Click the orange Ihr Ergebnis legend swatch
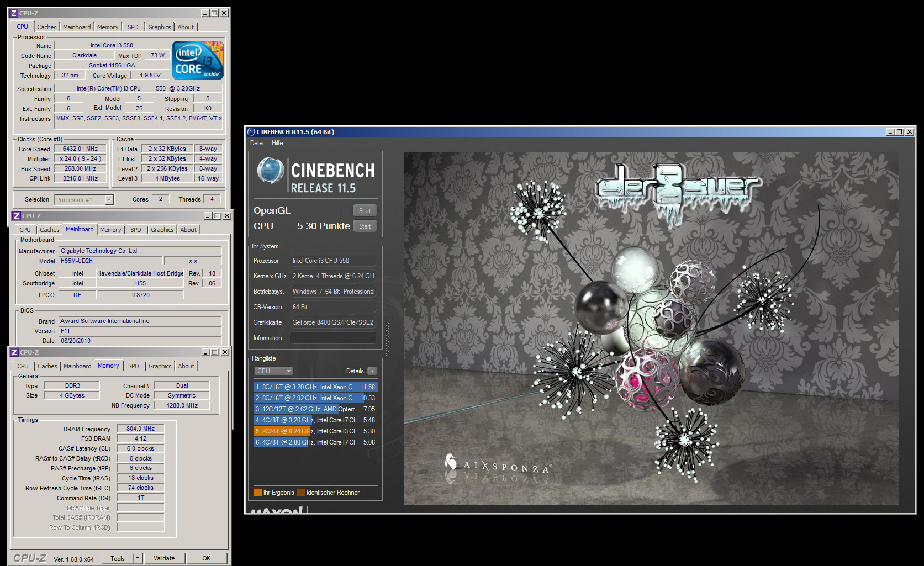Image resolution: width=924 pixels, height=566 pixels. (257, 493)
